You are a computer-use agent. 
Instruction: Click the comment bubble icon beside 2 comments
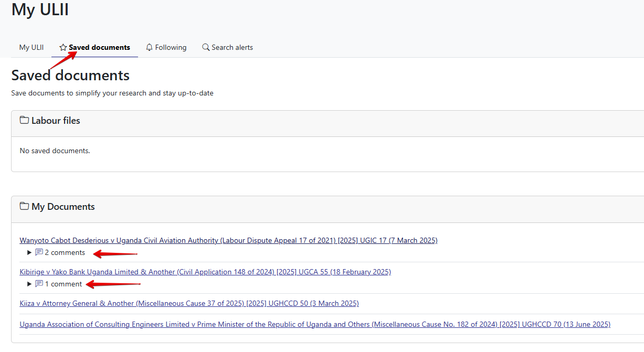pos(39,253)
